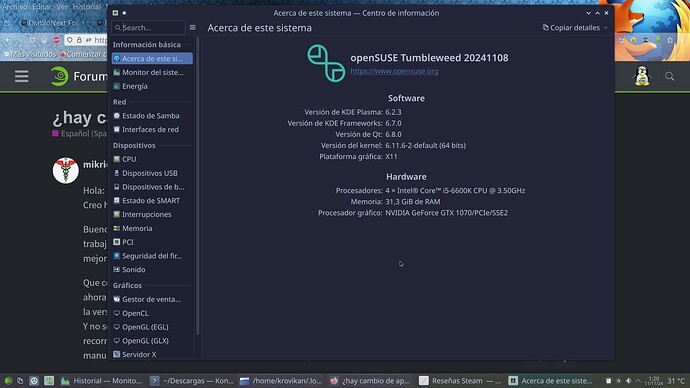The height and width of the screenshot is (388, 690).
Task: Focus the Search field in sidebar
Action: [x=149, y=27]
